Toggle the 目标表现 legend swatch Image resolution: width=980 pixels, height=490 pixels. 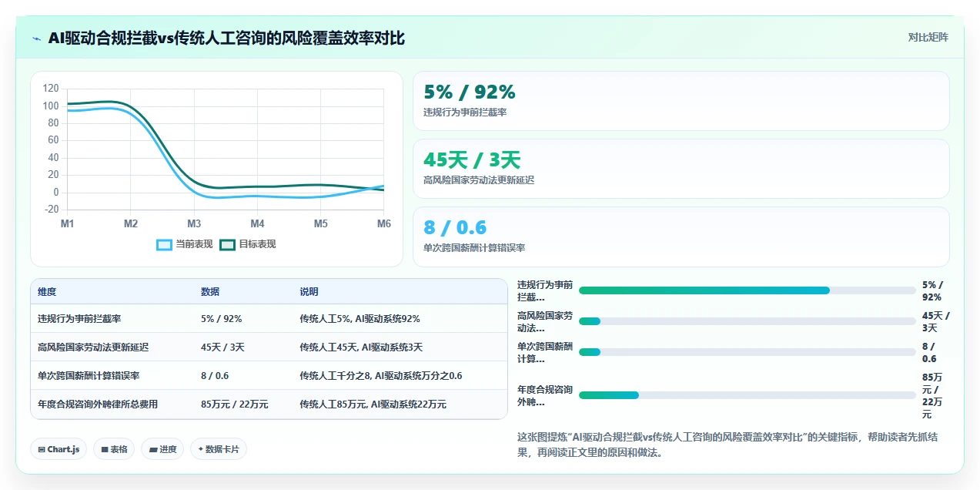[x=227, y=244]
